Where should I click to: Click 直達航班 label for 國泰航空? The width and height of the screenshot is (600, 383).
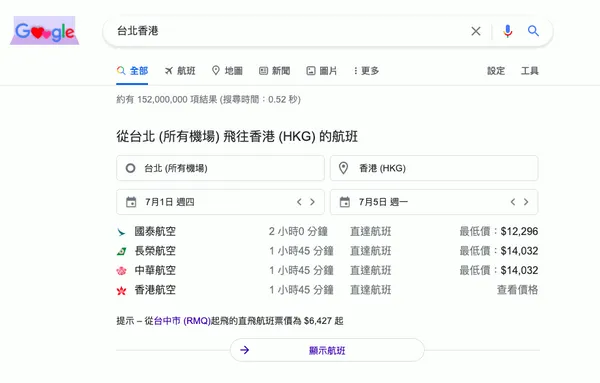[370, 231]
